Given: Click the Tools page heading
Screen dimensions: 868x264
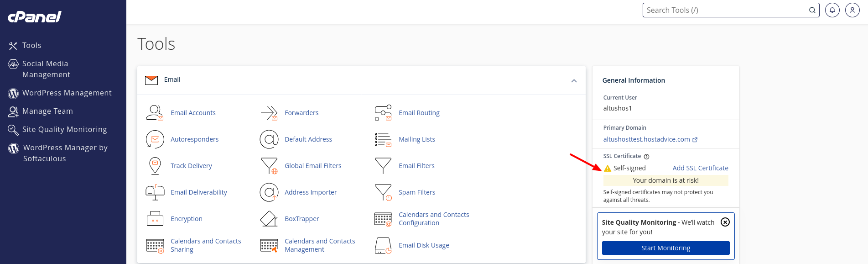Looking at the screenshot, I should coord(156,44).
